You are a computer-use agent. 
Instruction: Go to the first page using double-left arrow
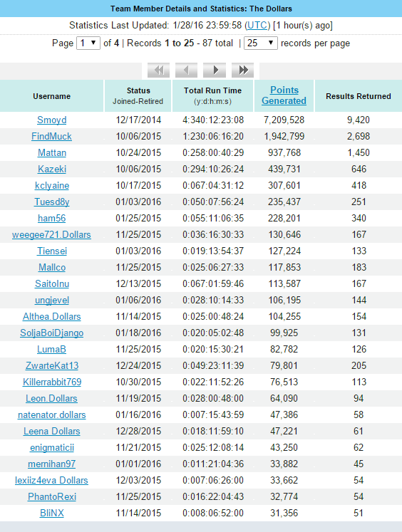158,71
